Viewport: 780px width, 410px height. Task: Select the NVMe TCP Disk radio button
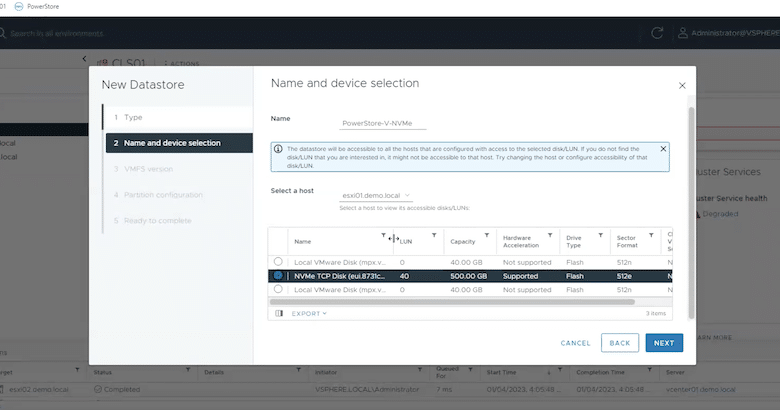pos(278,275)
